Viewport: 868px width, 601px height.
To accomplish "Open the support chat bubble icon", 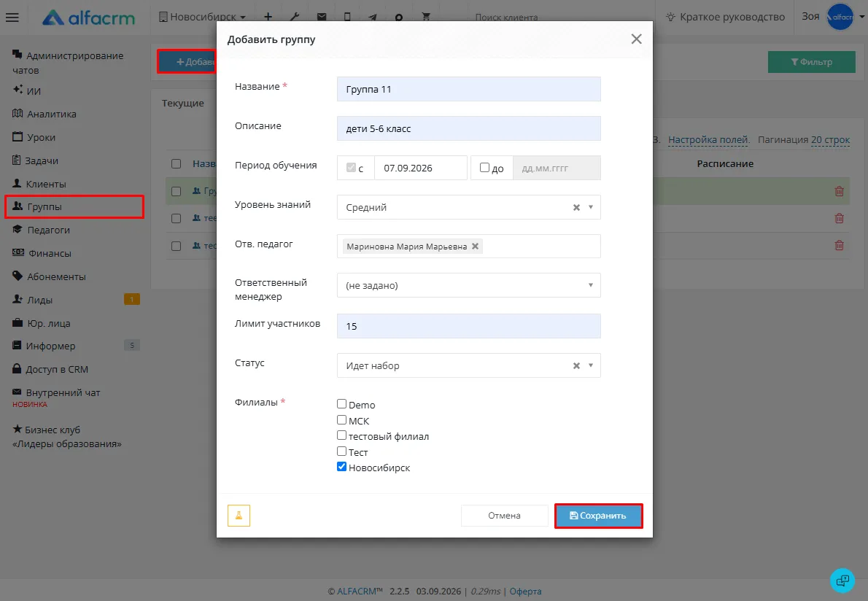I will click(x=842, y=580).
